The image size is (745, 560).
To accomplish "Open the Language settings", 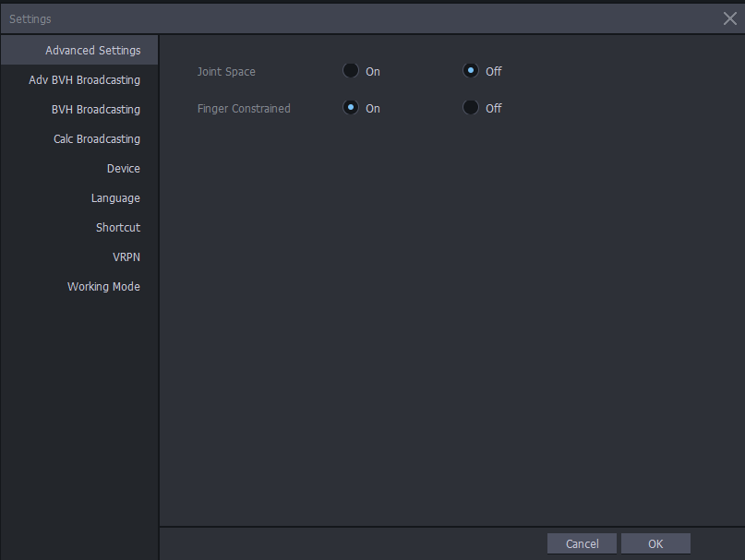I will click(79, 197).
